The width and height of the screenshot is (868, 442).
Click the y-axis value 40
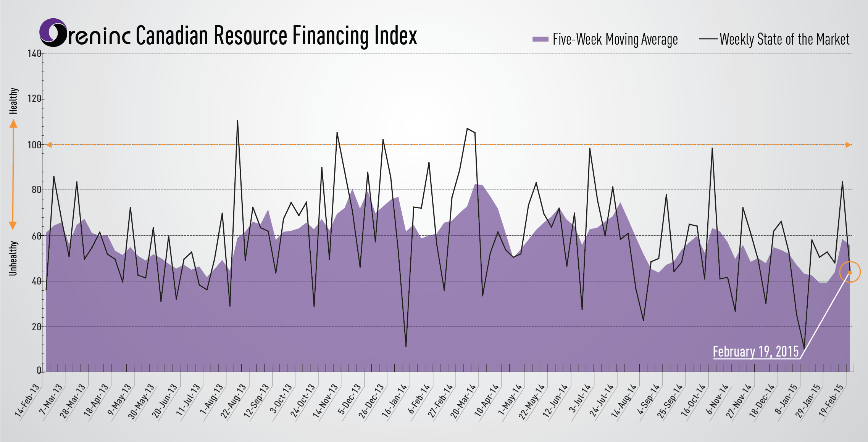tap(36, 281)
